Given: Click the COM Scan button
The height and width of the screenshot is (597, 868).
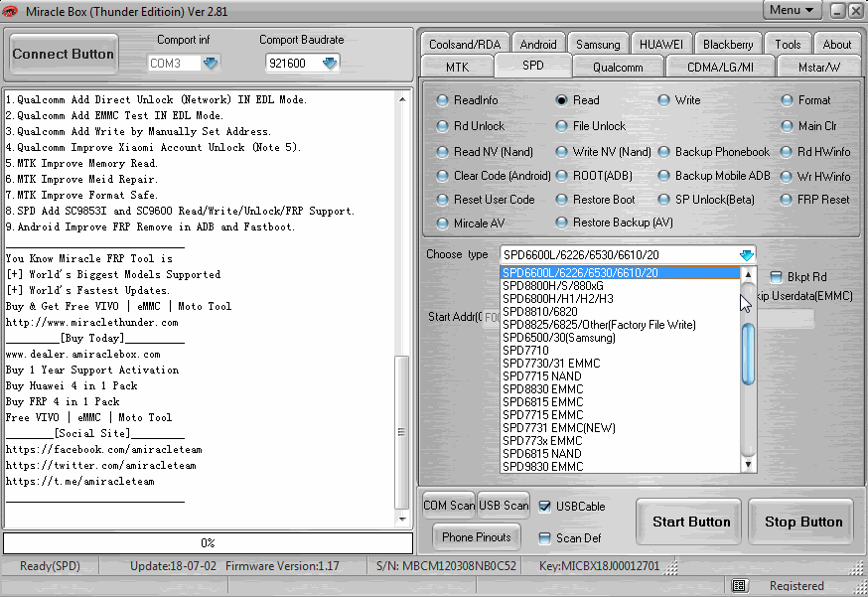Looking at the screenshot, I should (x=448, y=506).
